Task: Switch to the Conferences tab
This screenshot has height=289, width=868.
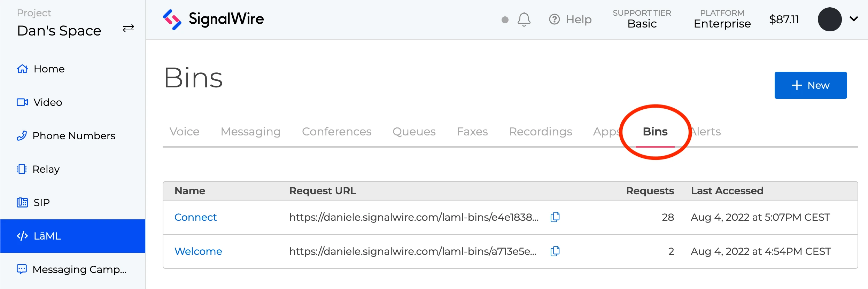Action: tap(336, 132)
